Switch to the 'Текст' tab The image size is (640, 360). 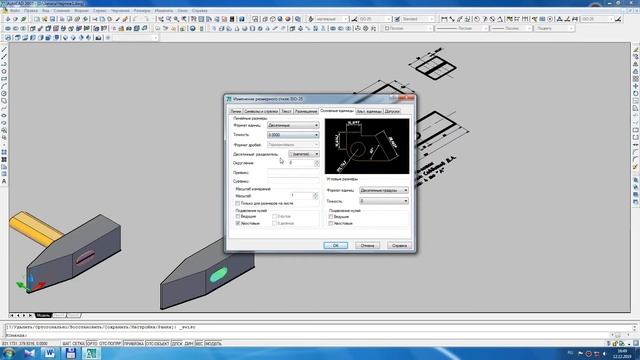click(x=287, y=111)
